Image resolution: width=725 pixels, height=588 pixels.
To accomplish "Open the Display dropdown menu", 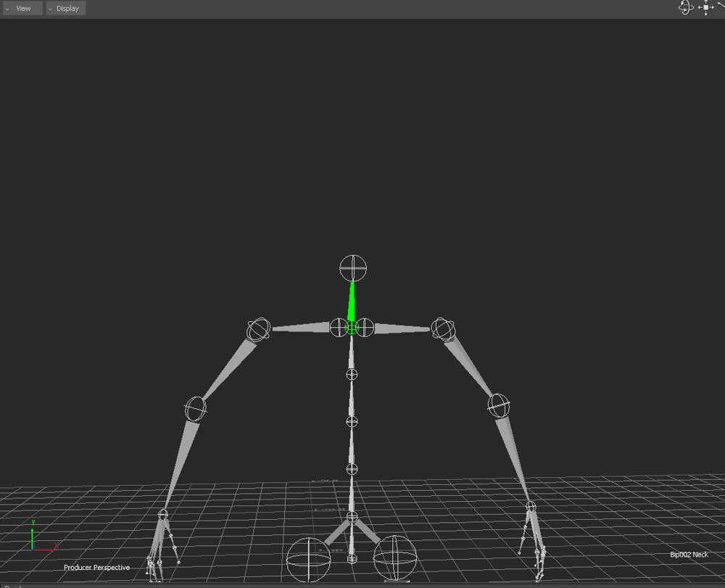I will pyautogui.click(x=66, y=8).
